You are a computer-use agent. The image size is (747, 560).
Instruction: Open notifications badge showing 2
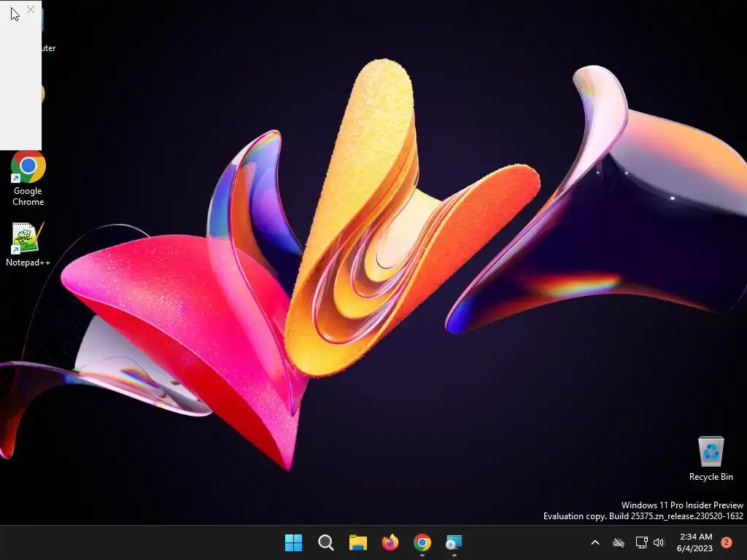point(727,542)
